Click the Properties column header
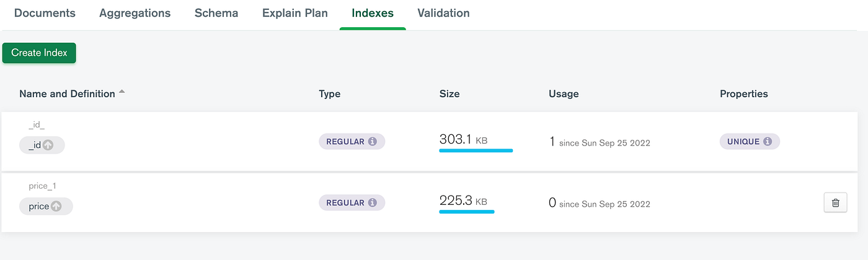 tap(743, 94)
